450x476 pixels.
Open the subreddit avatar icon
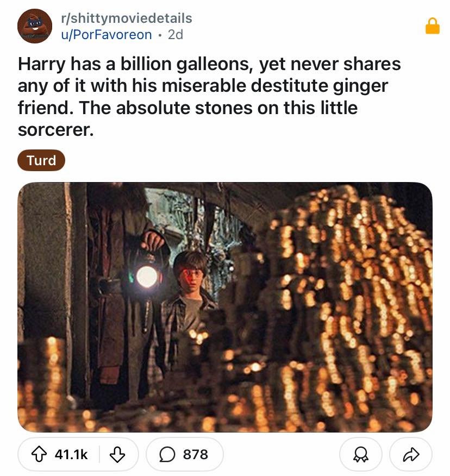point(35,26)
